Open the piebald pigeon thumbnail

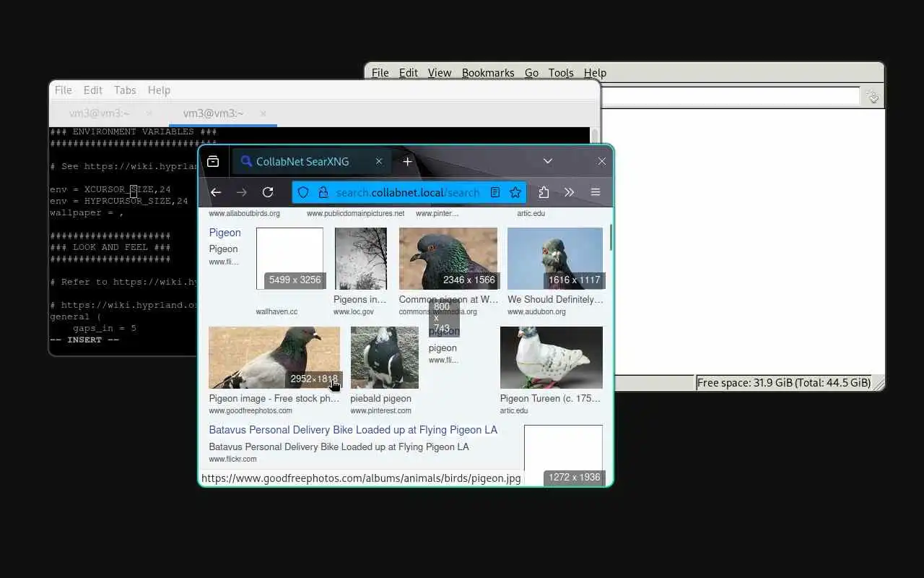(x=385, y=358)
